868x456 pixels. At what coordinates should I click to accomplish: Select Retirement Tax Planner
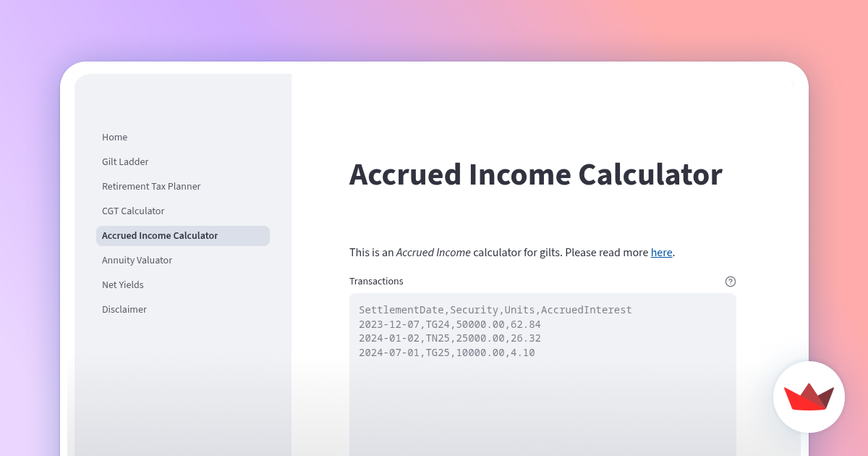(151, 186)
